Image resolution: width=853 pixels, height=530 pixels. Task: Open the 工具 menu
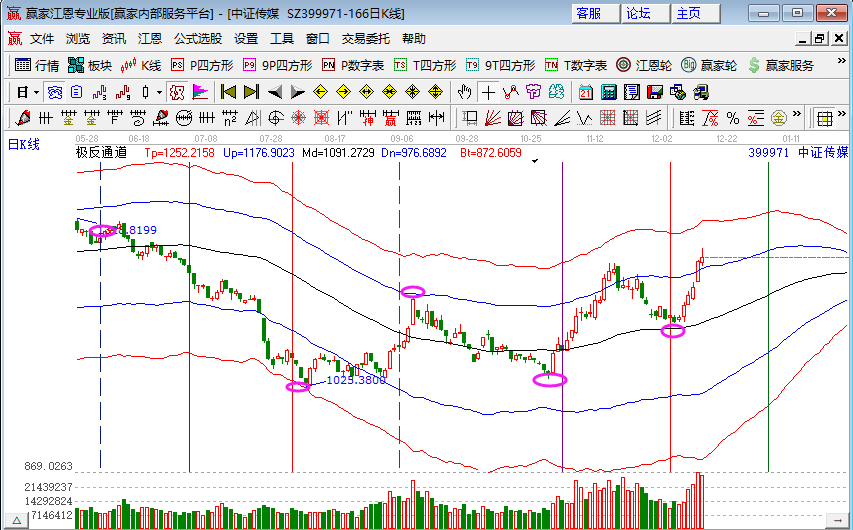(282, 39)
